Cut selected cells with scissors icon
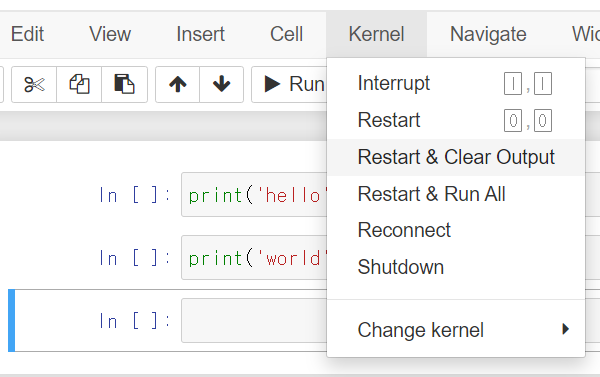This screenshot has height=377, width=600. [34, 84]
